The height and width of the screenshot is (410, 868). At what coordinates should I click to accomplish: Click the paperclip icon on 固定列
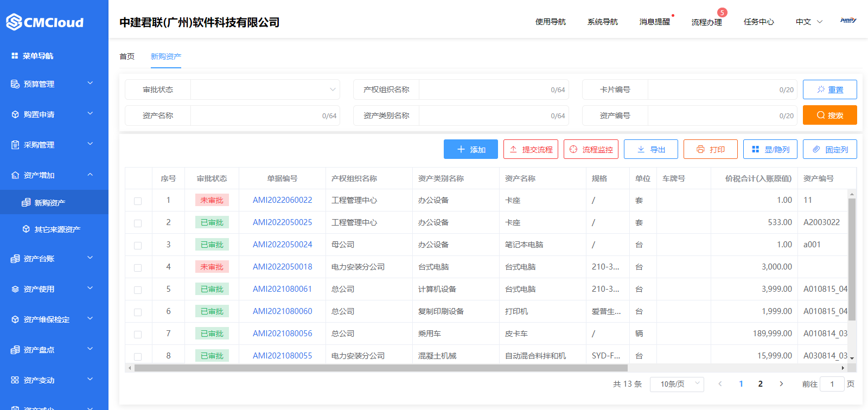point(816,149)
